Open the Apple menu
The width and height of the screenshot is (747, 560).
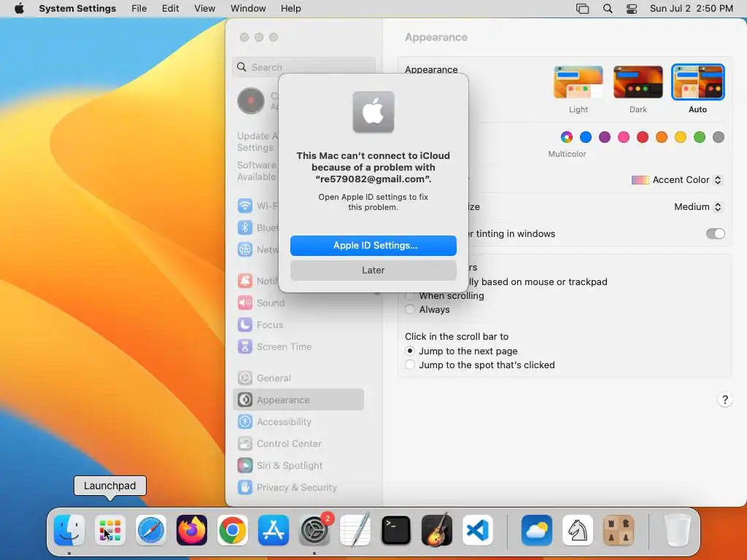point(19,9)
